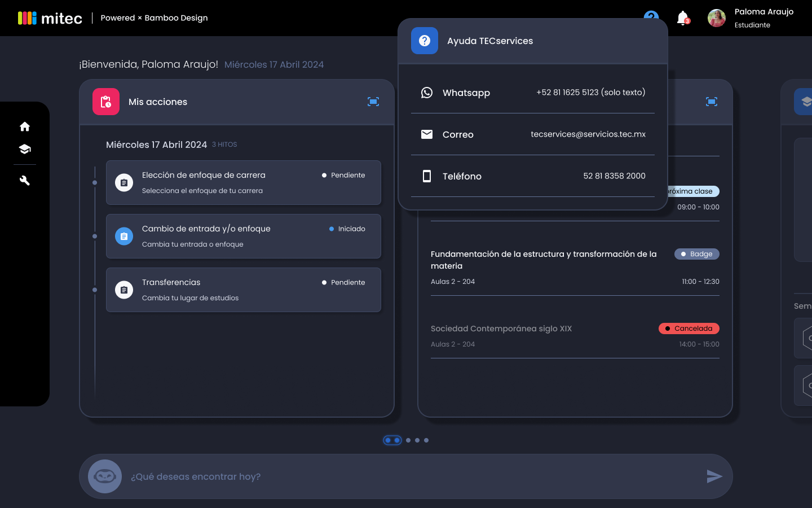
Task: Open the Elección de enfoque de carrera card
Action: click(244, 183)
